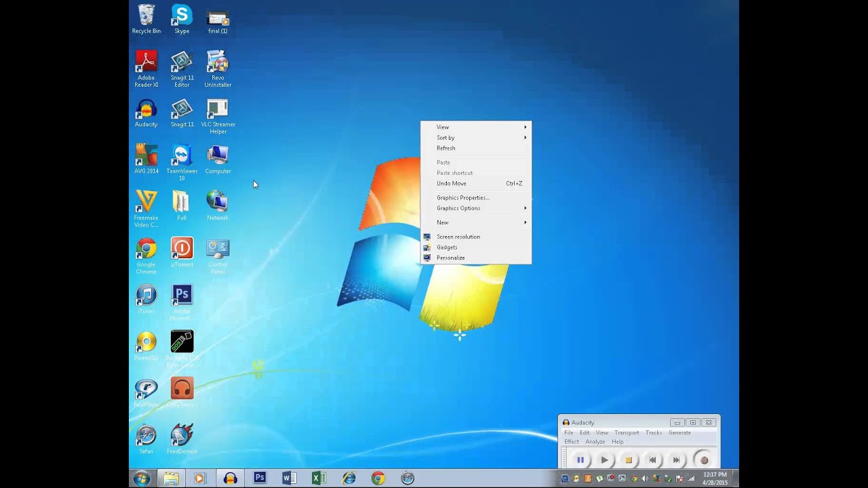Click the Windows Start button
This screenshot has width=868, height=488.
pos(140,478)
